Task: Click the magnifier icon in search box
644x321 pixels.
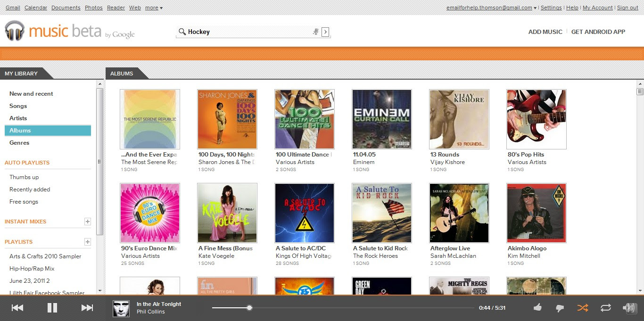Action: point(182,32)
